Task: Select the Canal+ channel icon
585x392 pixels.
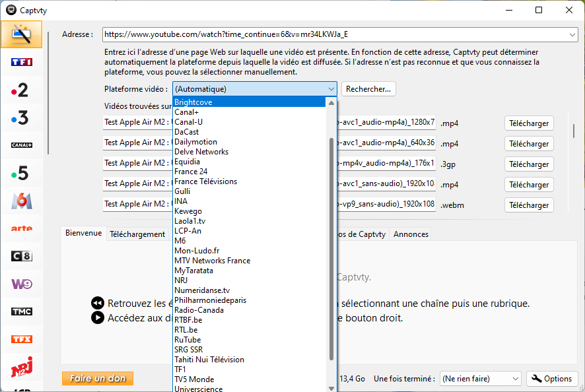Action: 22,145
